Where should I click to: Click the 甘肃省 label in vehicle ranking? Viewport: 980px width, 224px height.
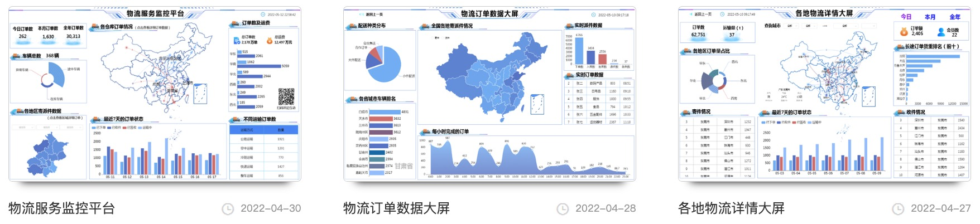[403, 166]
